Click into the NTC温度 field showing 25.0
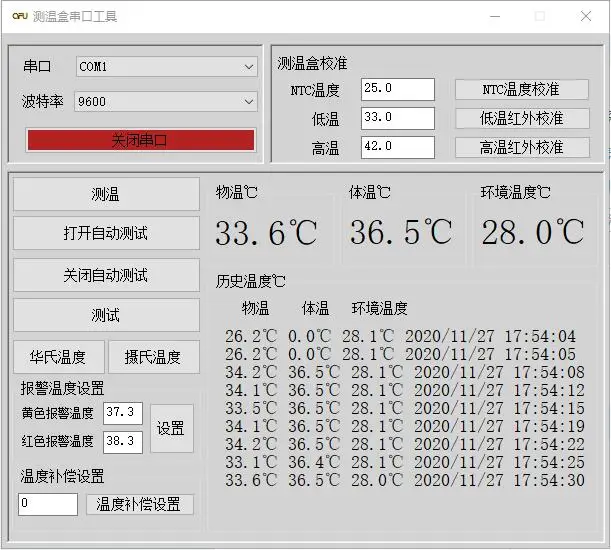The image size is (611, 550). click(397, 89)
